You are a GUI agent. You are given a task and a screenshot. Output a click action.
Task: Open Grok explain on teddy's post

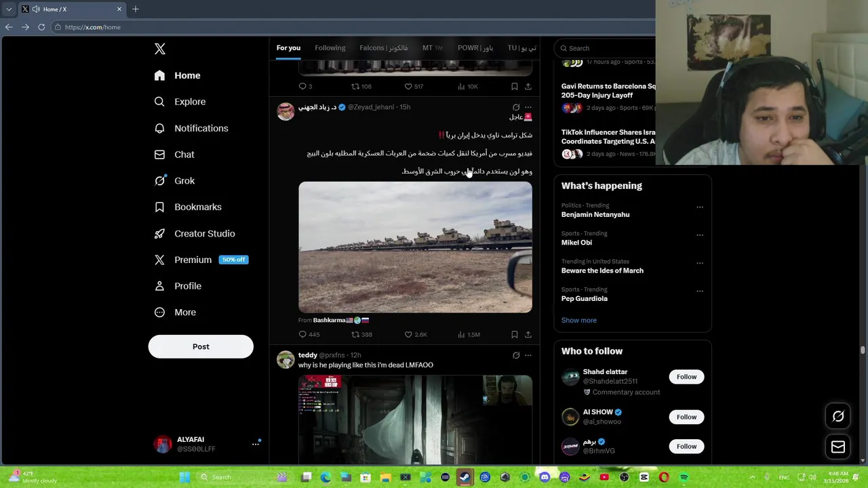516,355
